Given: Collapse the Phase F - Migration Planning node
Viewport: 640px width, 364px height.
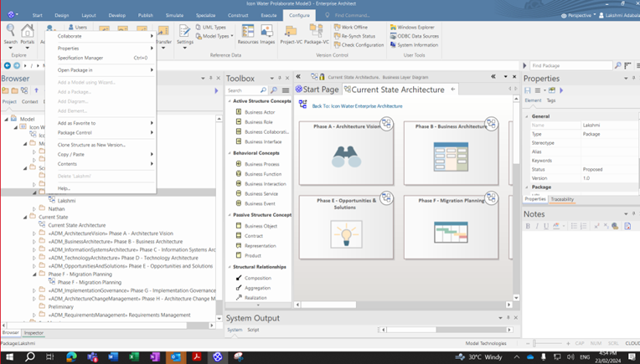Looking at the screenshot, I should pos(34,274).
